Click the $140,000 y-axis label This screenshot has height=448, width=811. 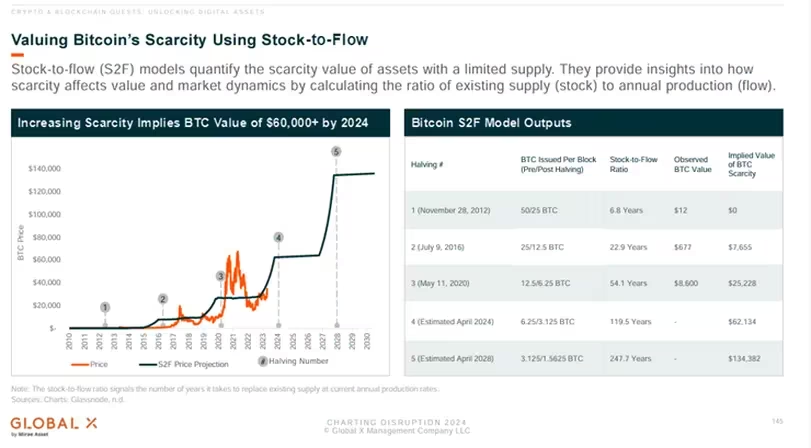point(47,168)
